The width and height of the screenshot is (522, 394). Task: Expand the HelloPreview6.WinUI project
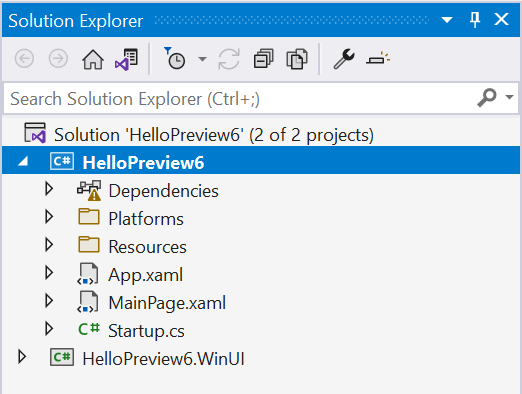pos(22,357)
